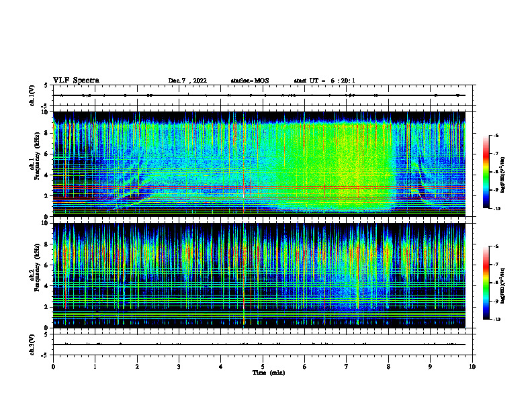Click the ch.3 waveform trace panel
Viewport: 532px width, 411px height.
click(263, 345)
